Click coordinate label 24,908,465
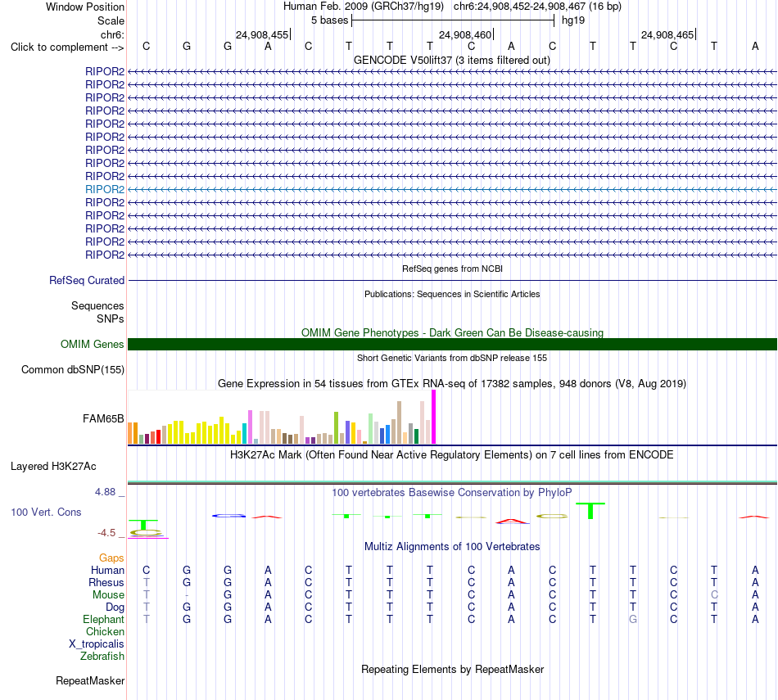The height and width of the screenshot is (700, 778). 667,34
